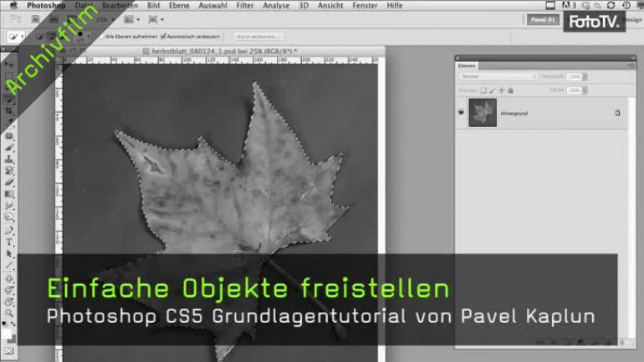
Task: Open the blend mode Normal dropdown
Action: 498,76
